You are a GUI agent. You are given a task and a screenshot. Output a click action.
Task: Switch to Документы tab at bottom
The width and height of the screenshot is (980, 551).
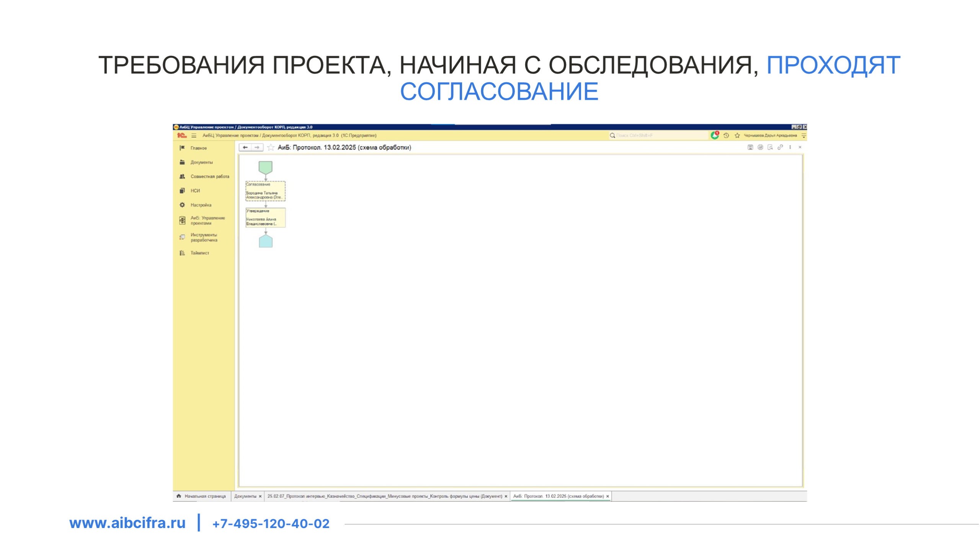pos(245,497)
